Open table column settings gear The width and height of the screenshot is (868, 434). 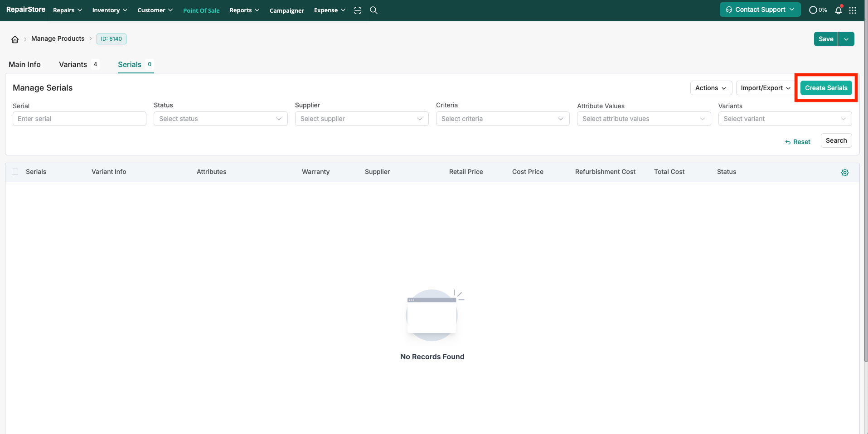click(x=844, y=173)
